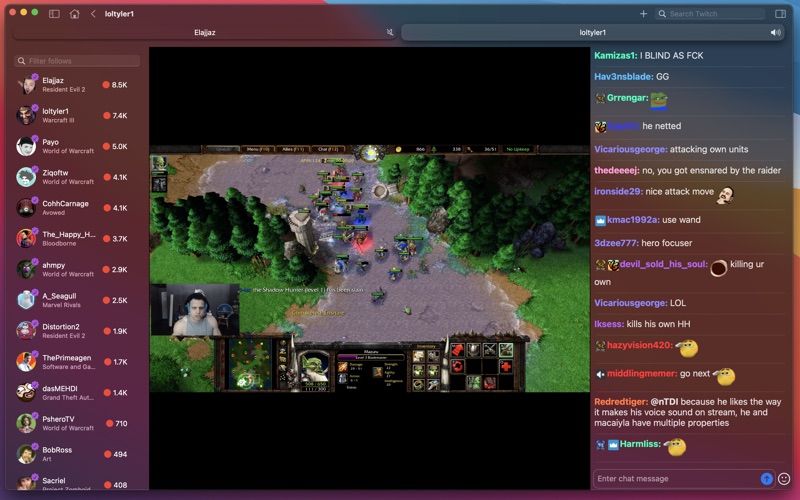Click the emote in middlingmemer's message
The height and width of the screenshot is (500, 800).
(x=724, y=377)
